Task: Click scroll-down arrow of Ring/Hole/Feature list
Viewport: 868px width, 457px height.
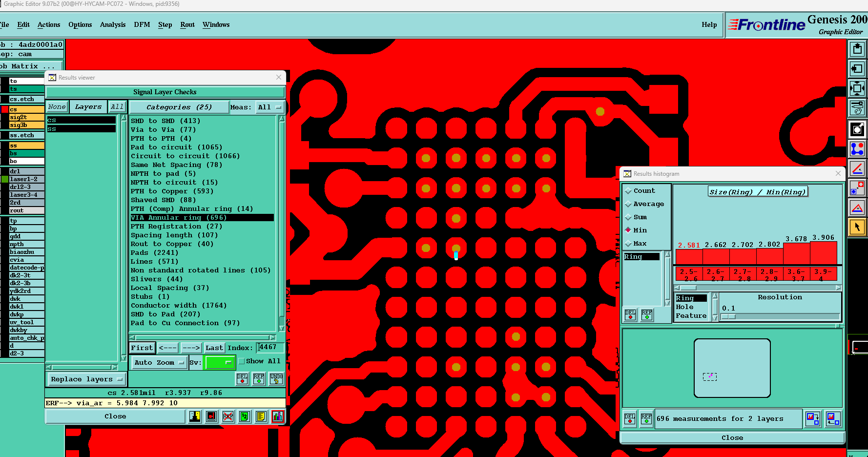Action: click(715, 318)
